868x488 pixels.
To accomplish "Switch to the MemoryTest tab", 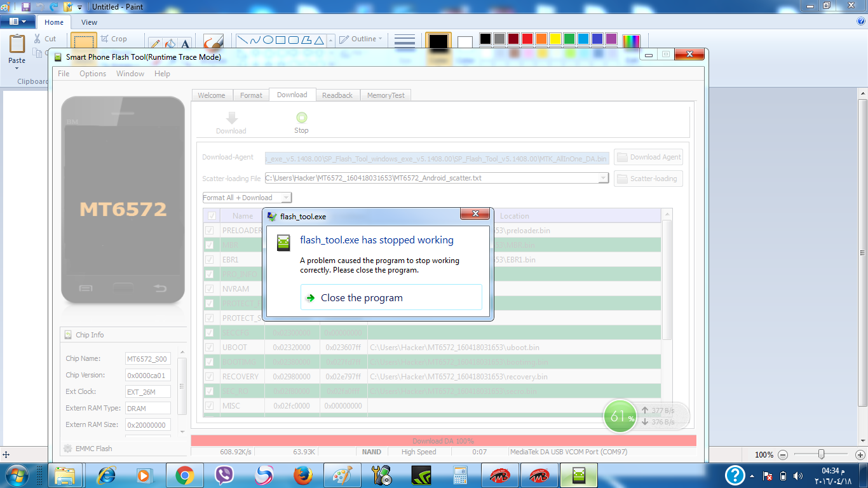I will 386,95.
